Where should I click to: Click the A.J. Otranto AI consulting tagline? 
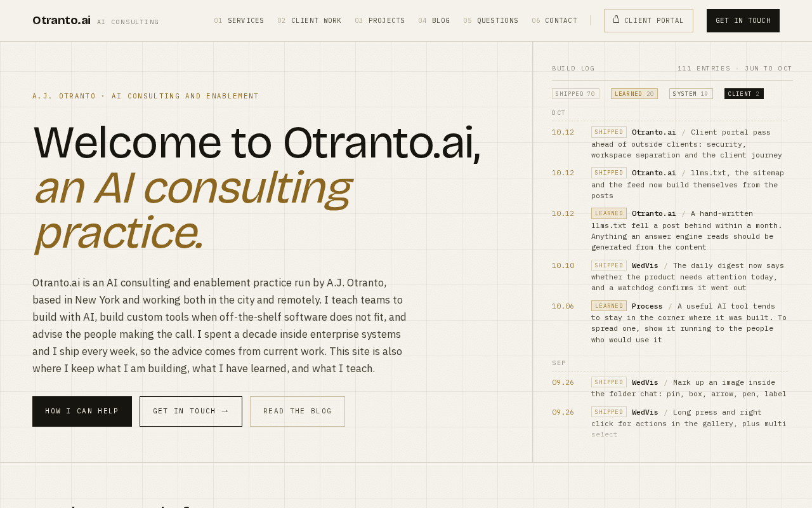click(146, 97)
